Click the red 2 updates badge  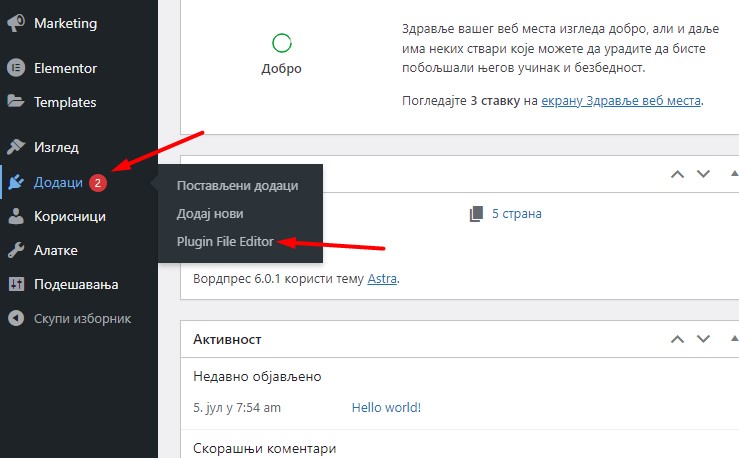pyautogui.click(x=98, y=183)
